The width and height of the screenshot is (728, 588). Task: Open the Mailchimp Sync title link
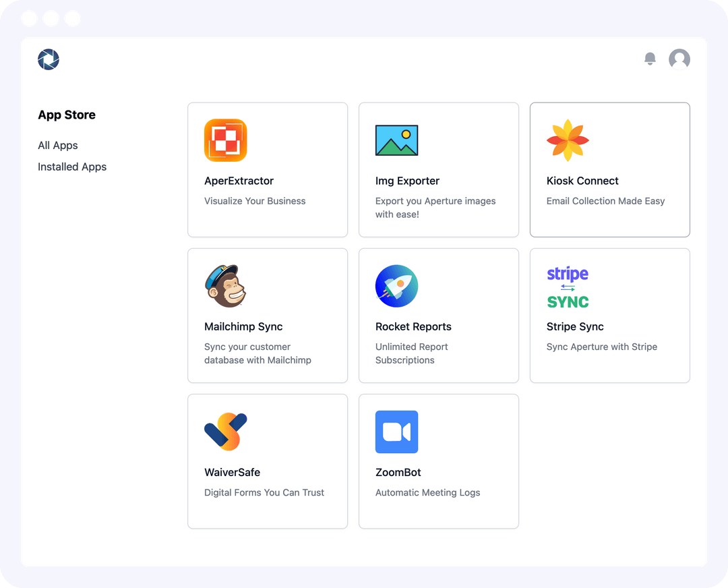(243, 326)
